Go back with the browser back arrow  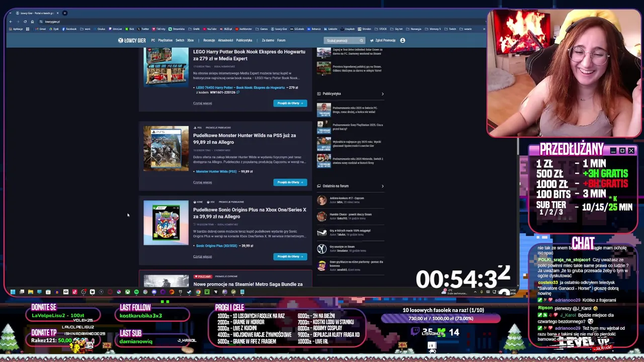(11, 22)
